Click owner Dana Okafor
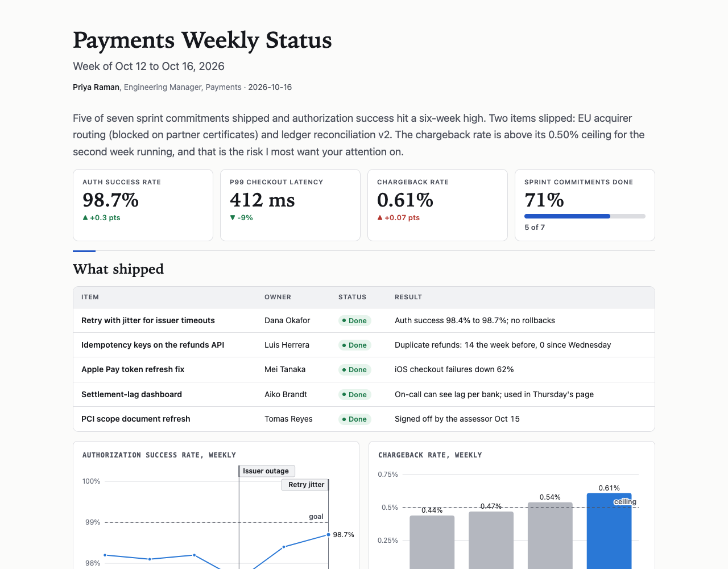Screen dimensions: 728x569 pyautogui.click(x=287, y=320)
